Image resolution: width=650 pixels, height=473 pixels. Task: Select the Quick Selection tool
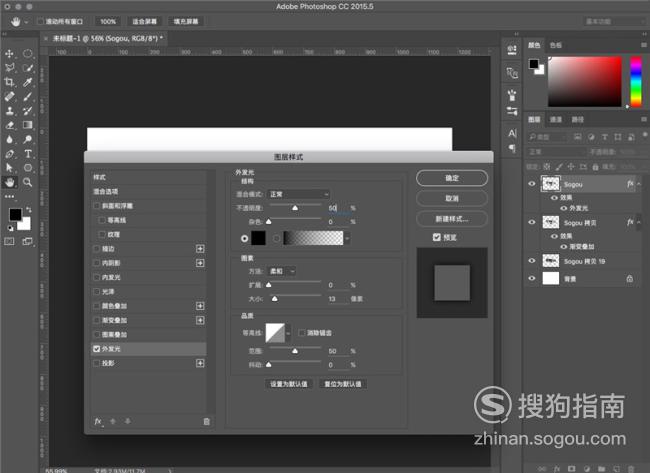(27, 68)
